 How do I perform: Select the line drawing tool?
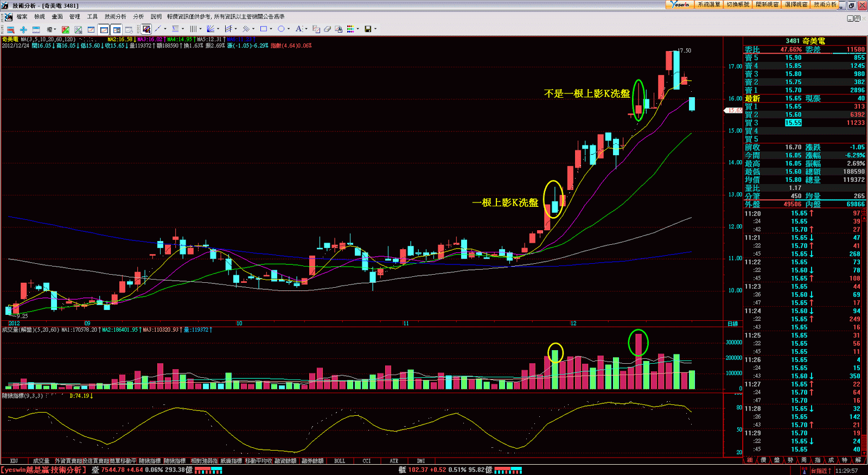click(157, 29)
